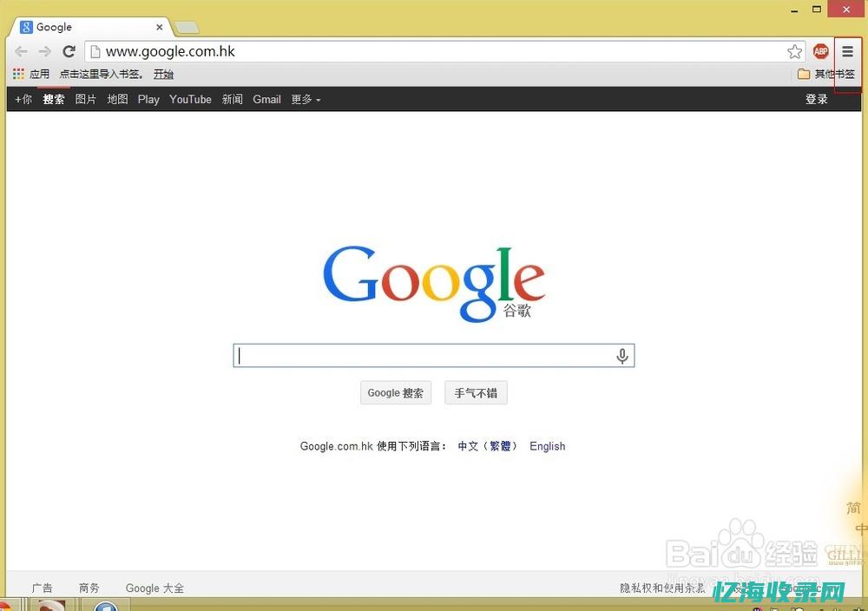Go forward using the browser forward arrow
Viewport: 868px width, 611px height.
click(45, 51)
